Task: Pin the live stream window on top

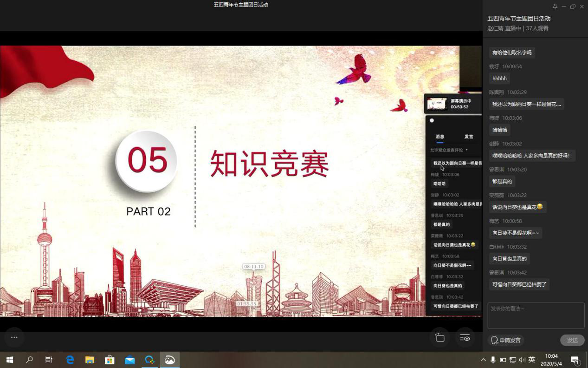Action: 555,7
